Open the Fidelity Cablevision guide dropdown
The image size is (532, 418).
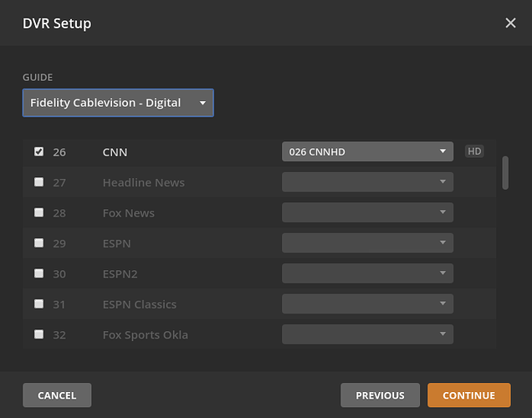tap(118, 103)
